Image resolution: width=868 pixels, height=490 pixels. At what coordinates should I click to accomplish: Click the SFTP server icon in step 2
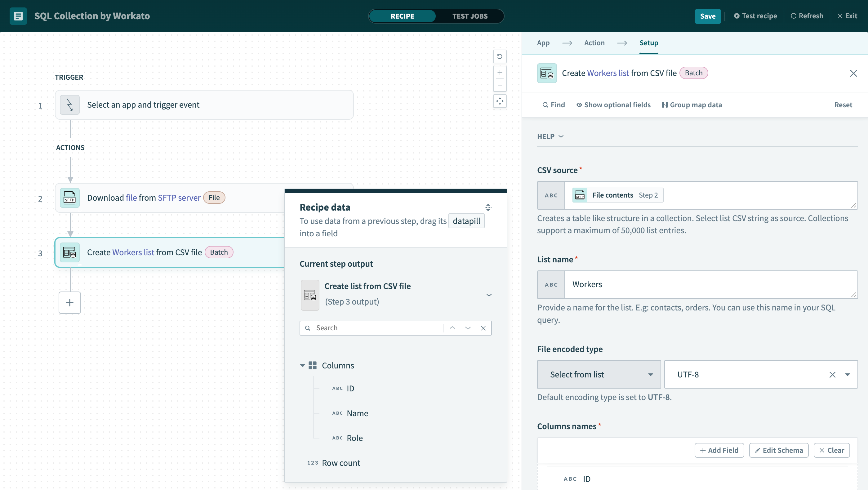click(69, 198)
